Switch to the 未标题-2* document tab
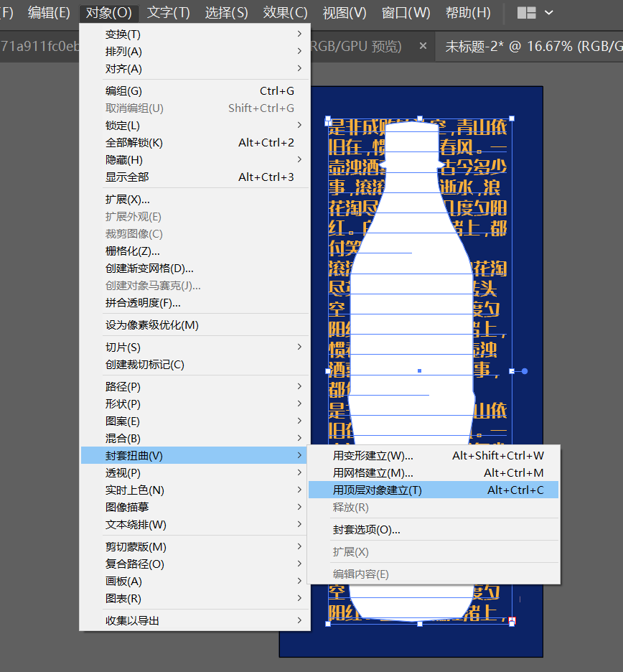Image resolution: width=623 pixels, height=672 pixels. (531, 46)
